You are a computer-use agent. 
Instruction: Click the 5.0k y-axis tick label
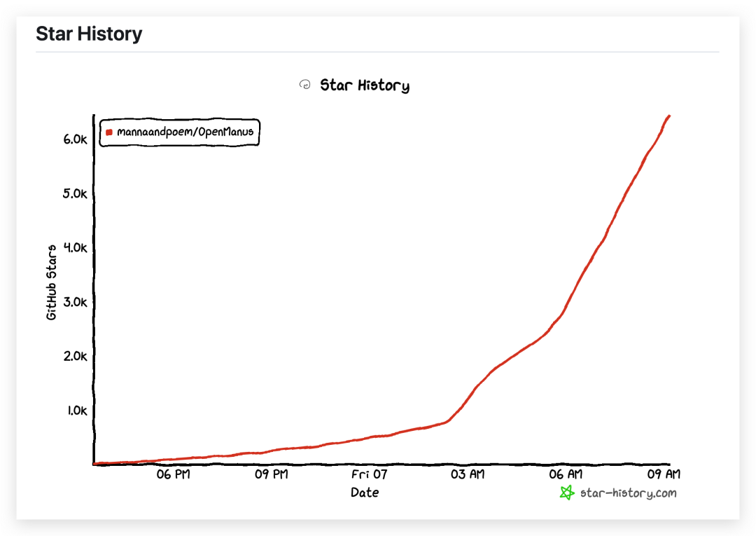click(x=75, y=193)
